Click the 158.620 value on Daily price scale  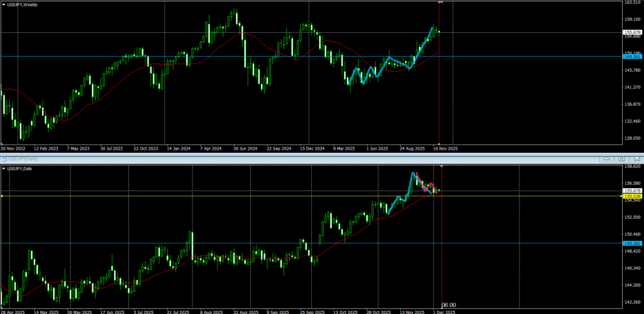click(x=631, y=167)
